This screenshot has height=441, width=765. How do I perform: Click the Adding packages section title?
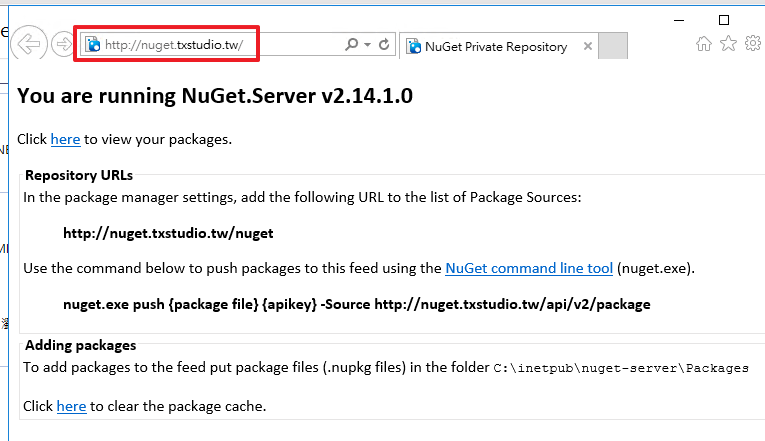point(81,345)
